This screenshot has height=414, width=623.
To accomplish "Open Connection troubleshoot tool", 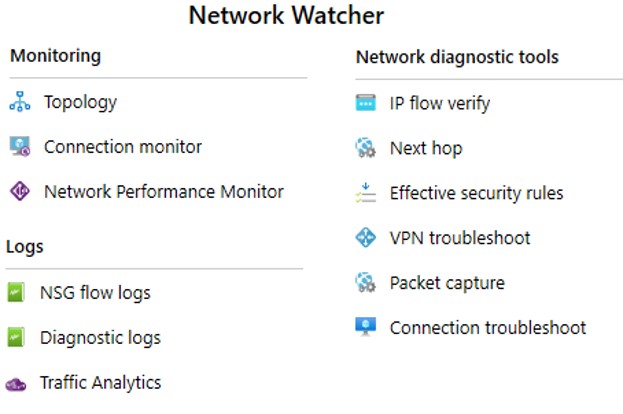I will click(487, 328).
